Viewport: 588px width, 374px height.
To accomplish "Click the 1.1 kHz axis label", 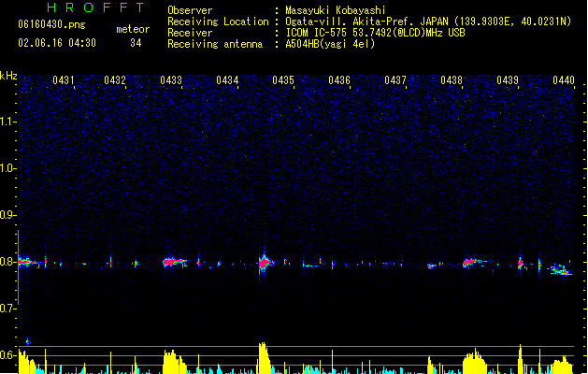I will [7, 122].
